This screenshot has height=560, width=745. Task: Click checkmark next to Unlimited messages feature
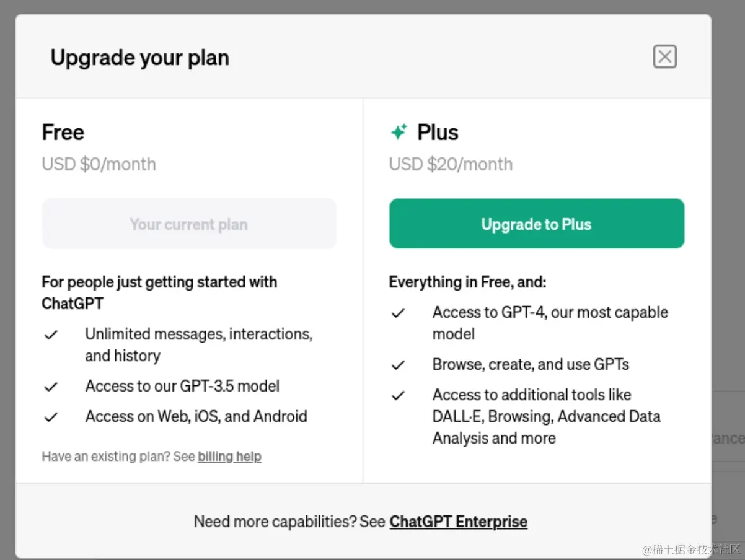(51, 335)
